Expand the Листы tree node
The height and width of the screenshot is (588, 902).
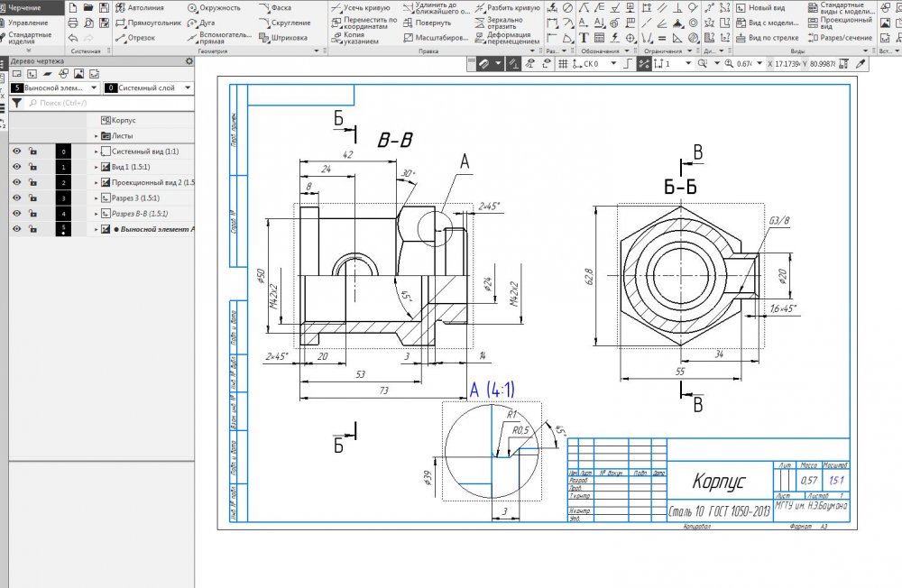[97, 136]
